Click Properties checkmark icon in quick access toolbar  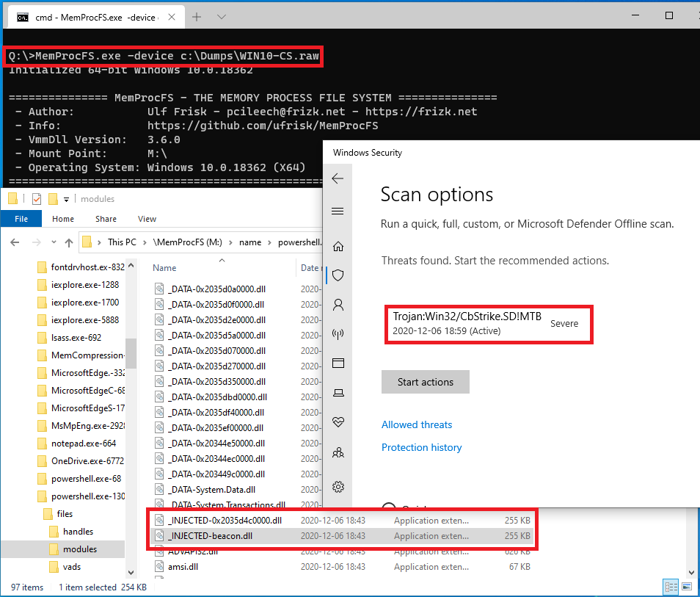click(37, 199)
